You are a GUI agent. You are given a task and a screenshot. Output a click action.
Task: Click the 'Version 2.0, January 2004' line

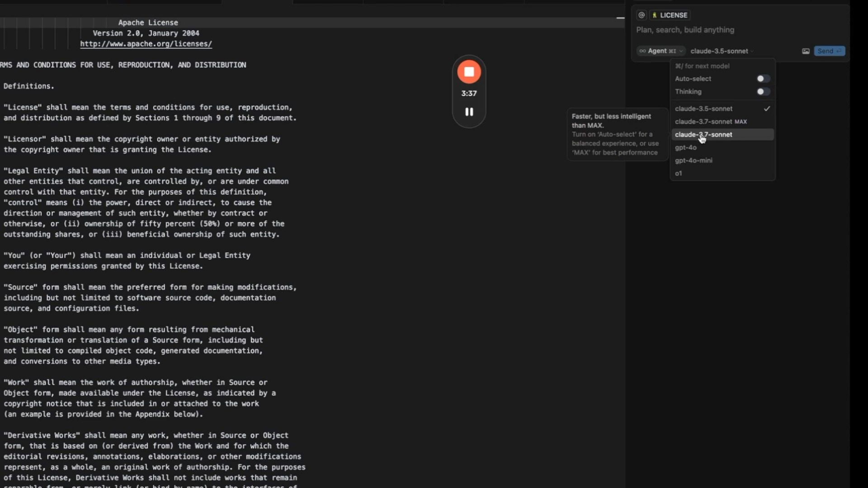click(x=146, y=33)
